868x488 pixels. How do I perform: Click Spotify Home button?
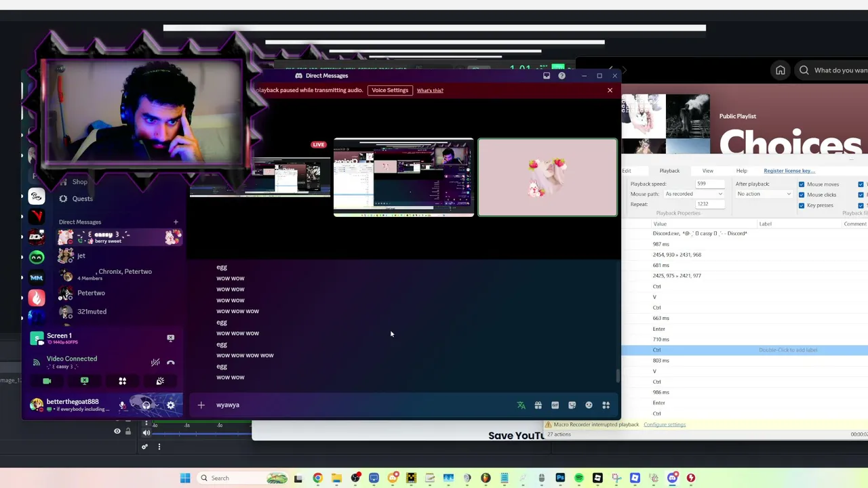click(781, 70)
